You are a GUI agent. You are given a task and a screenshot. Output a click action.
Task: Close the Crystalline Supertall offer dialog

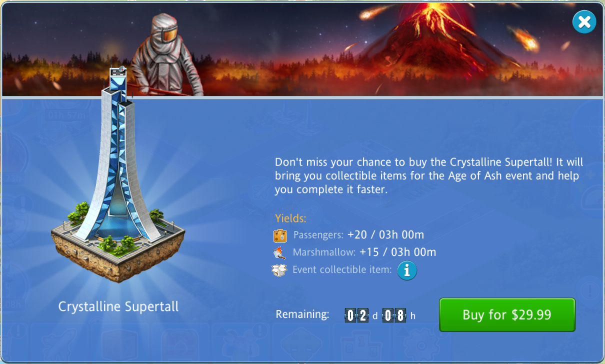584,22
